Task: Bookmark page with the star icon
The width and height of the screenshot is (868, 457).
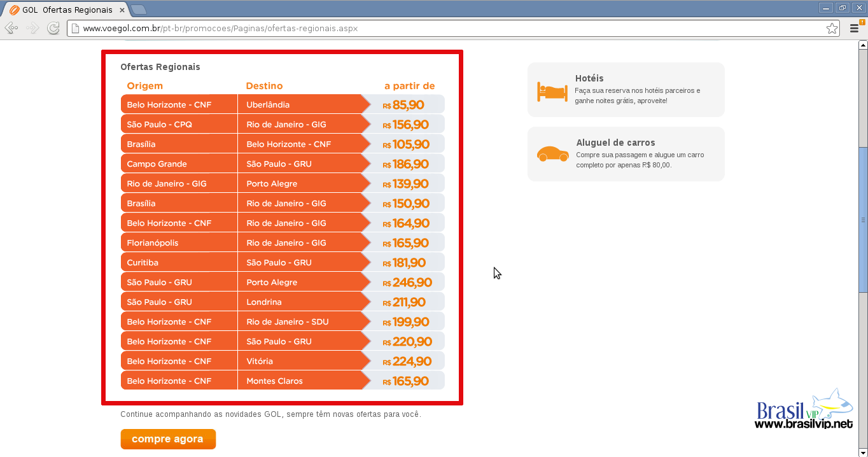Action: (832, 28)
